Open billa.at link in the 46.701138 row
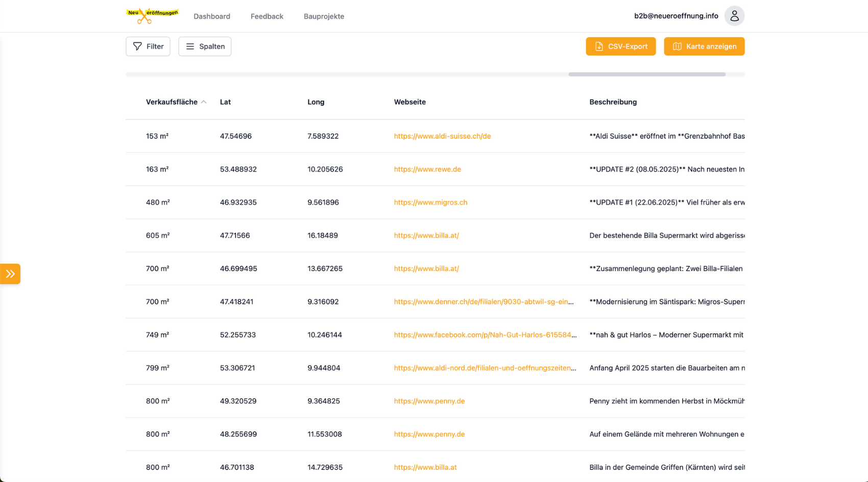The image size is (868, 482). [x=425, y=467]
